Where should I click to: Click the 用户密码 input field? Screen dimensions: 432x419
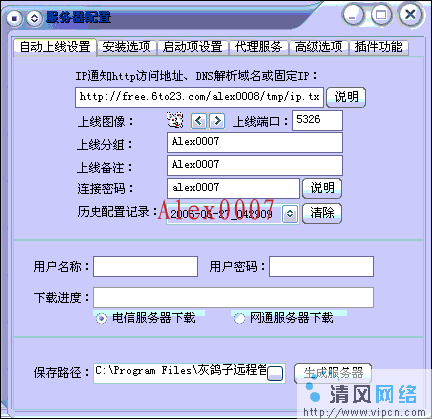(321, 266)
